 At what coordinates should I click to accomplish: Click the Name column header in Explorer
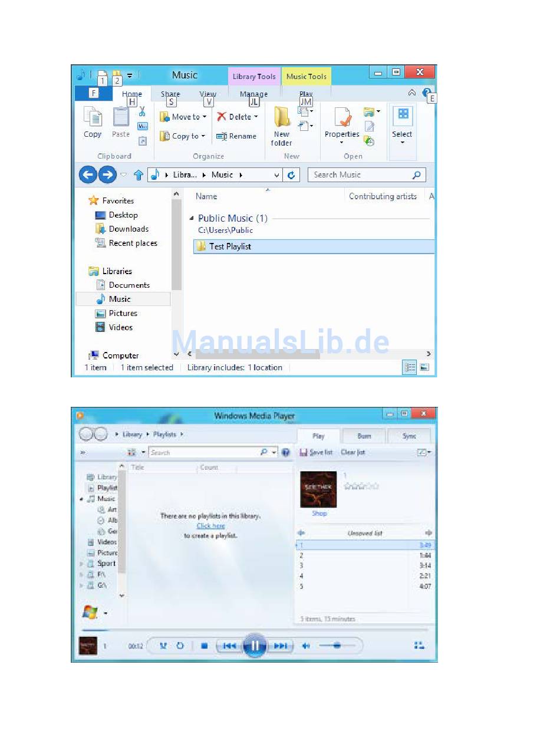(206, 197)
